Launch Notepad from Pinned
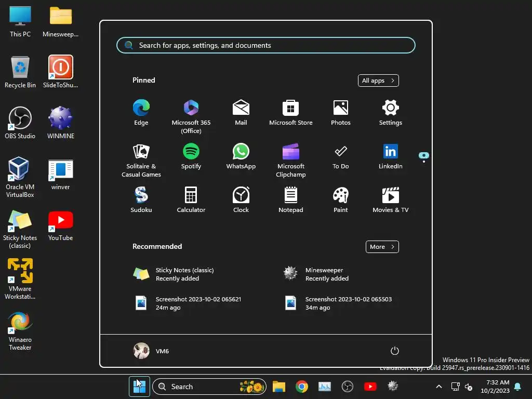 click(x=291, y=200)
